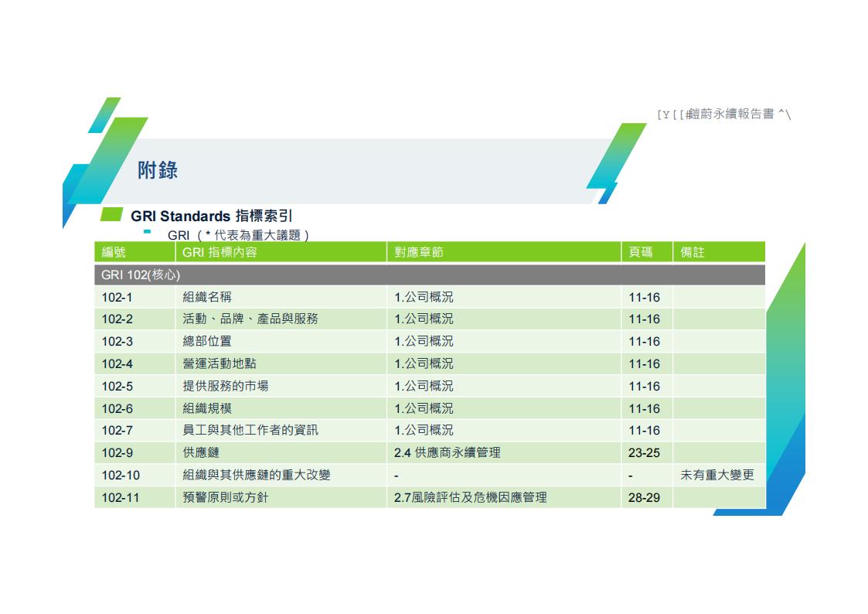Select the 編號 column header
The image size is (868, 614).
pyautogui.click(x=114, y=252)
